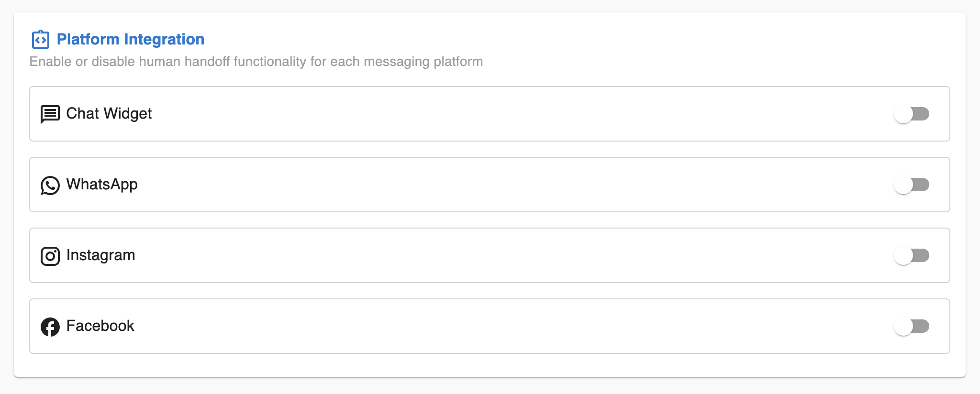
Task: Enable the Facebook handoff toggle
Action: 911,326
